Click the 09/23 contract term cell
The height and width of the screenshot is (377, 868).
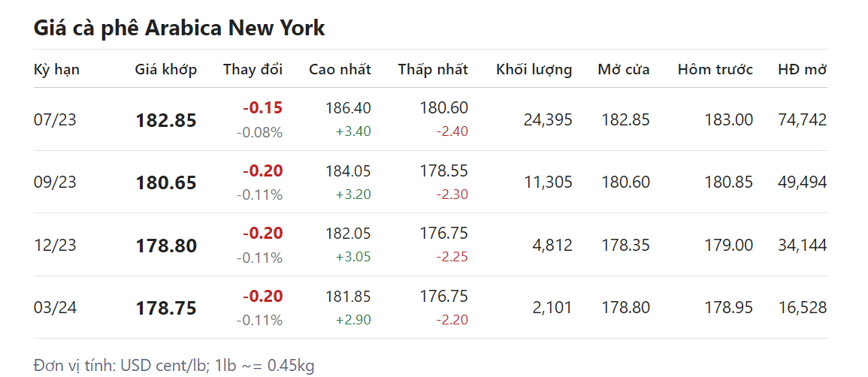56,182
